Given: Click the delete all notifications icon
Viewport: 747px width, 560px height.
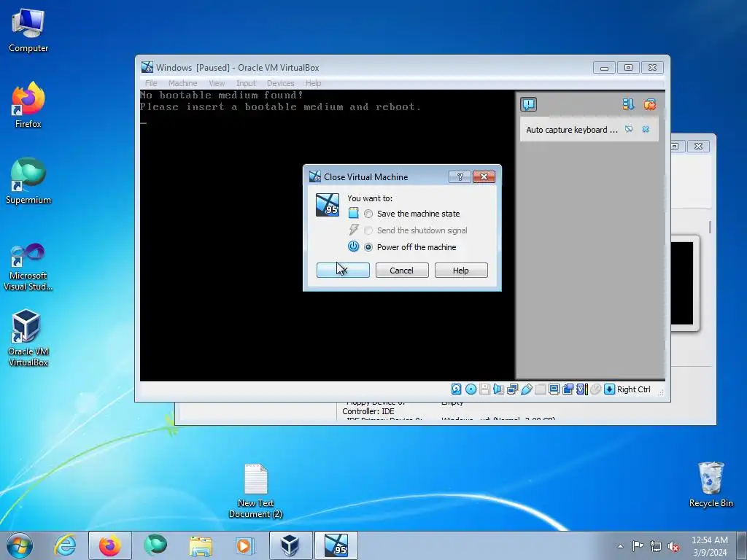Looking at the screenshot, I should (649, 104).
